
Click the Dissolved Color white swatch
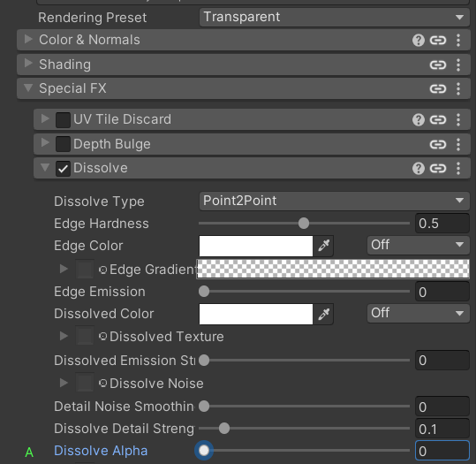[256, 315]
